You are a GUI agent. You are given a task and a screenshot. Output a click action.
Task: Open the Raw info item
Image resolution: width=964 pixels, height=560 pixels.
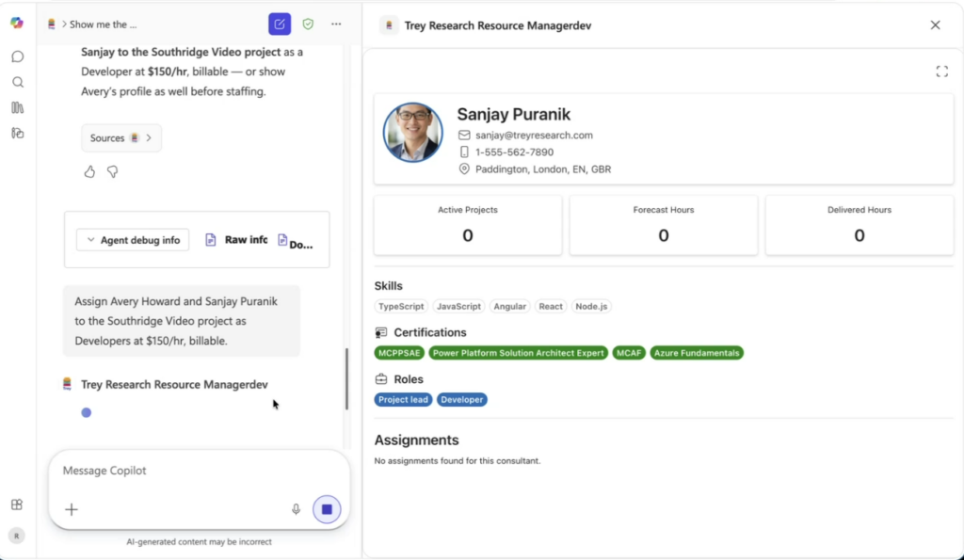237,240
